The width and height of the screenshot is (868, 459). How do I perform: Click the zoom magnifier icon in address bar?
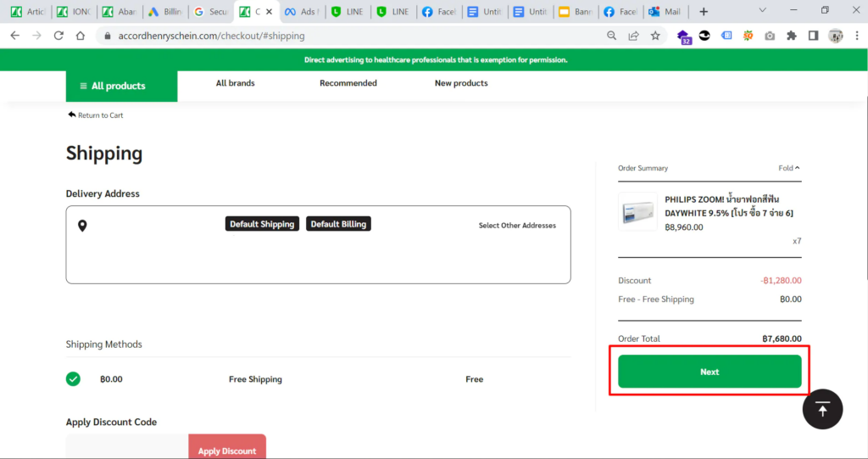coord(611,36)
